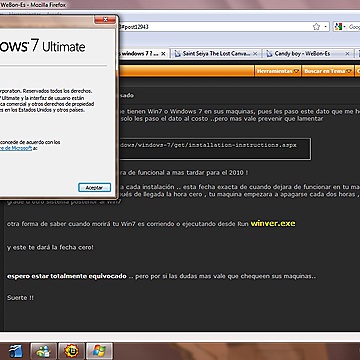
Task: Close the Windows 7 Ultimate about dialog
Action: (105, 19)
